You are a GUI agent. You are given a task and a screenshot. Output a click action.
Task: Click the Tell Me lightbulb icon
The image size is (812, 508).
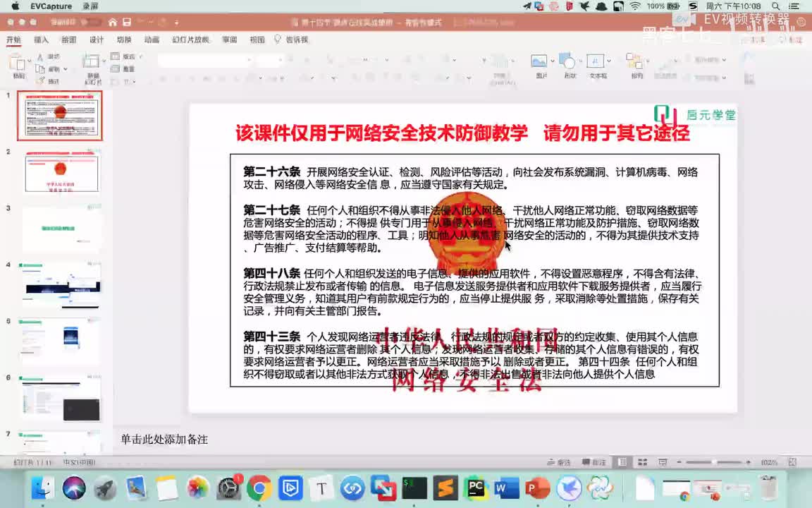(x=278, y=40)
